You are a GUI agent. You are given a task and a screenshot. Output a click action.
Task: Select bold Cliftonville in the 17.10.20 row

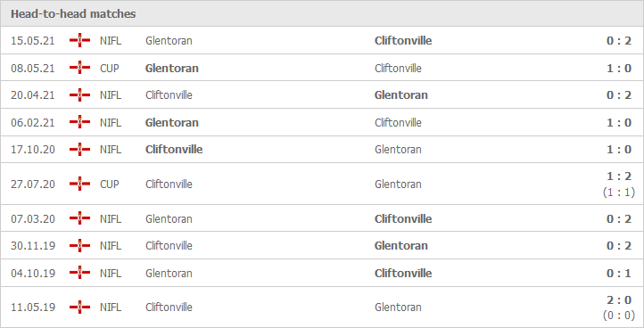[174, 150]
